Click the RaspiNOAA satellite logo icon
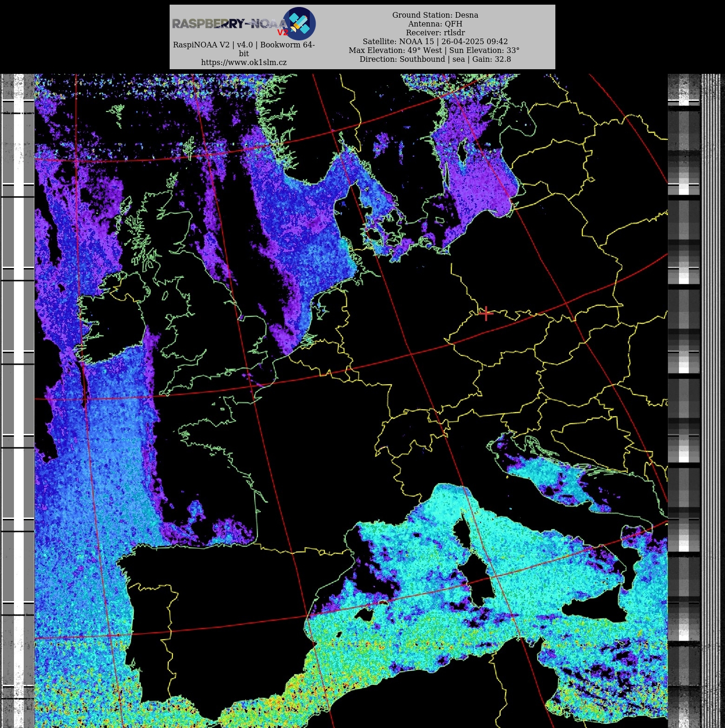The height and width of the screenshot is (728, 725). click(x=299, y=23)
